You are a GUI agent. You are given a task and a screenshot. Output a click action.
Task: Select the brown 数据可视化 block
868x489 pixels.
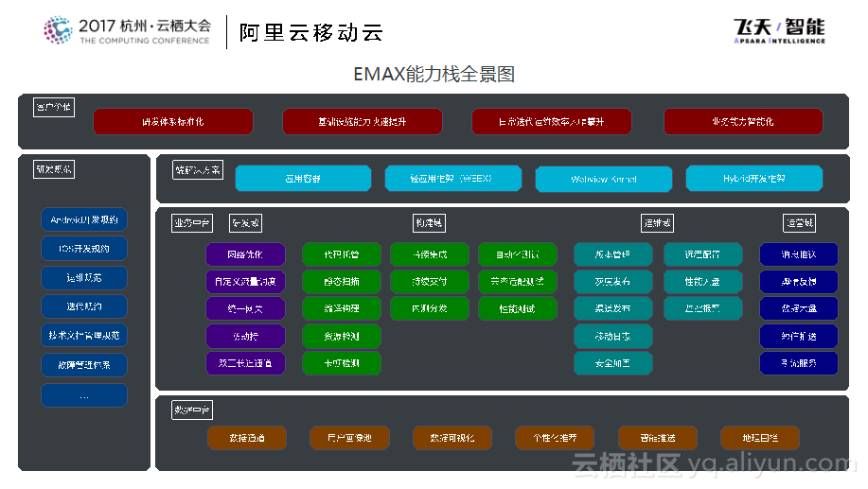(x=452, y=438)
